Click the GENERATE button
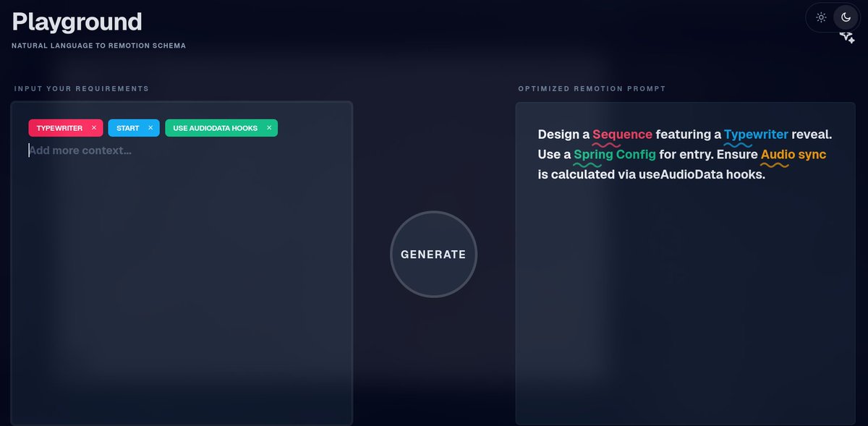The image size is (868, 426). pos(433,254)
